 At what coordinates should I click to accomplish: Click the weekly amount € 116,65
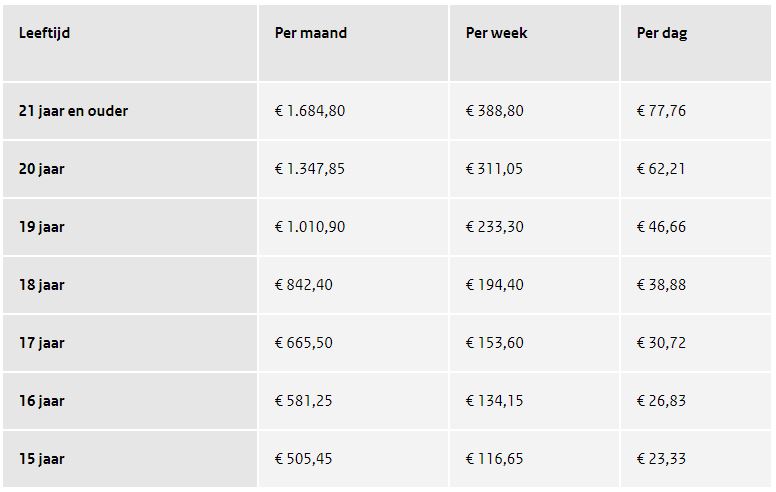494,458
